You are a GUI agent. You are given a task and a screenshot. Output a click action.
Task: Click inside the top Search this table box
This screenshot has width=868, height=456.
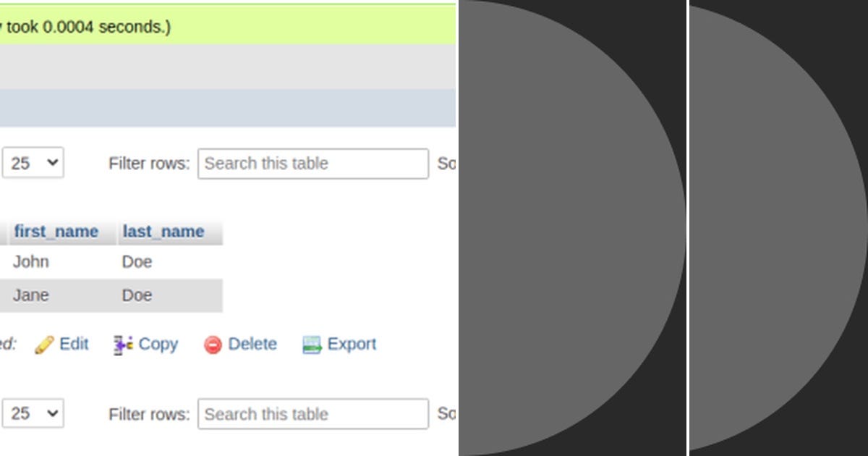pyautogui.click(x=312, y=164)
